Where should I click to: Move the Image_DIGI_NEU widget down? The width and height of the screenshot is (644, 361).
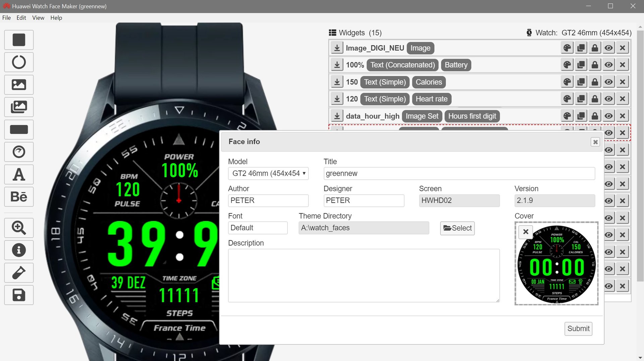coord(337,48)
